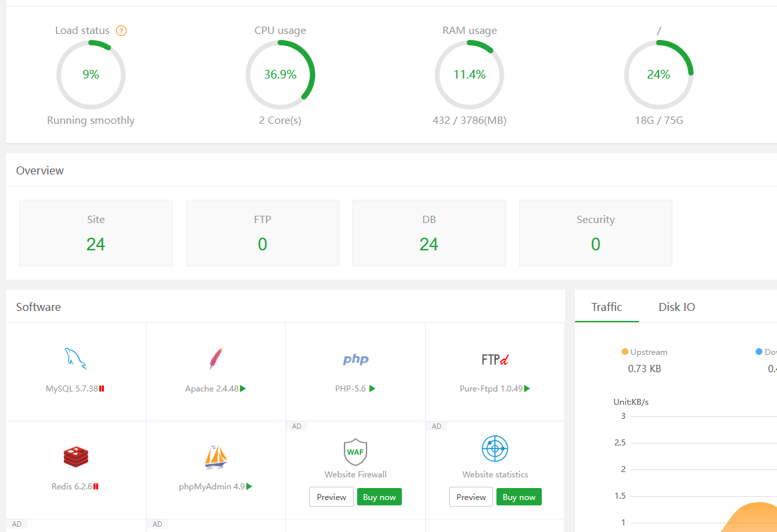Screen dimensions: 777x532
Task: Click the Redis red stack icon
Action: pos(76,457)
